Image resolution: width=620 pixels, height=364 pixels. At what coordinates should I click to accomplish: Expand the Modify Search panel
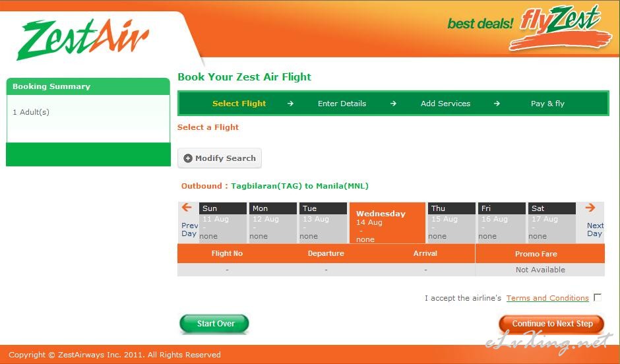click(x=220, y=158)
